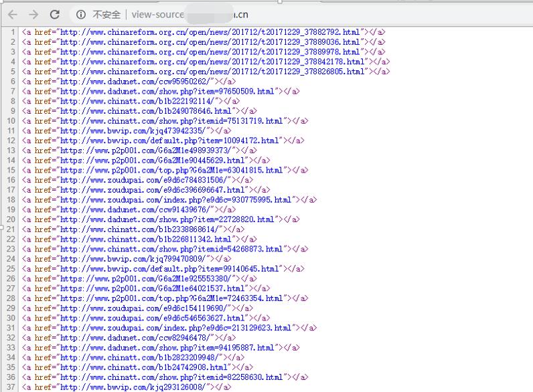The width and height of the screenshot is (533, 392).
Task: Open chinareform link ending 378826805.html
Action: (212, 72)
